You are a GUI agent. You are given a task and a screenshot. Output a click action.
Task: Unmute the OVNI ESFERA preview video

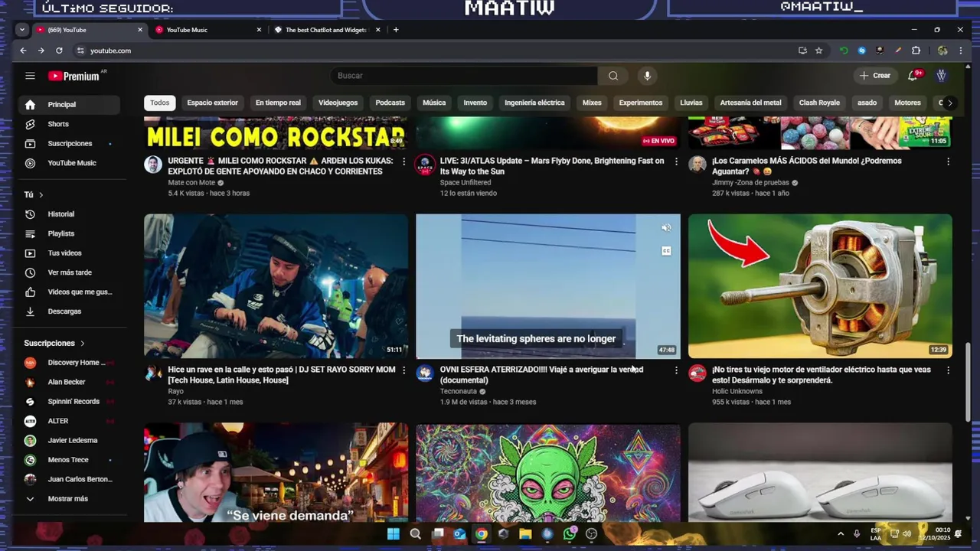pyautogui.click(x=667, y=228)
